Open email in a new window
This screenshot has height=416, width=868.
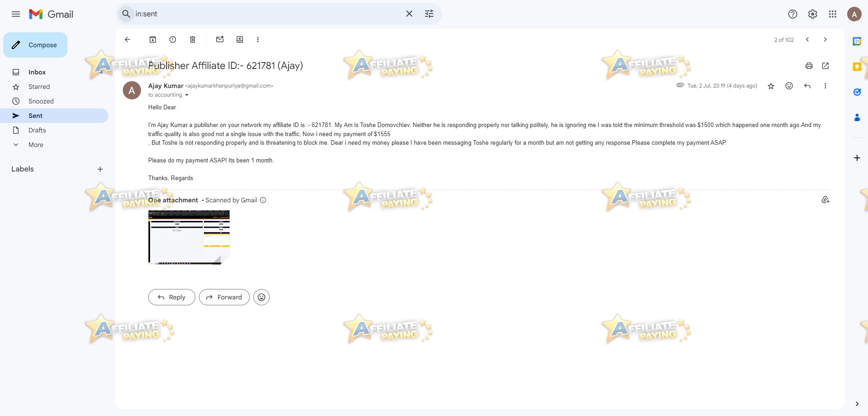point(825,66)
